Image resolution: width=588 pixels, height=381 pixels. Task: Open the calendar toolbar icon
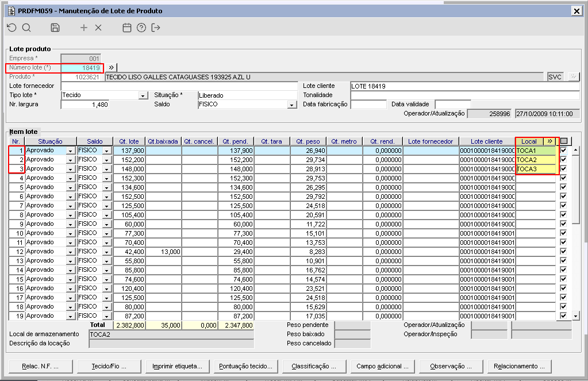(127, 28)
